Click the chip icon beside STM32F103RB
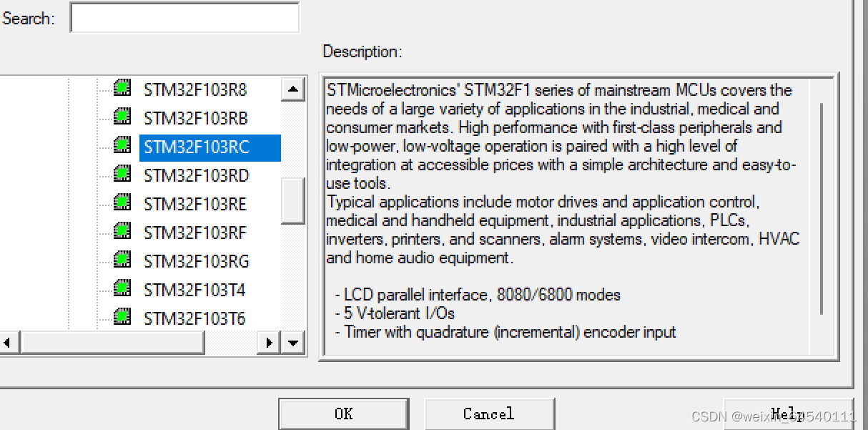 [121, 117]
